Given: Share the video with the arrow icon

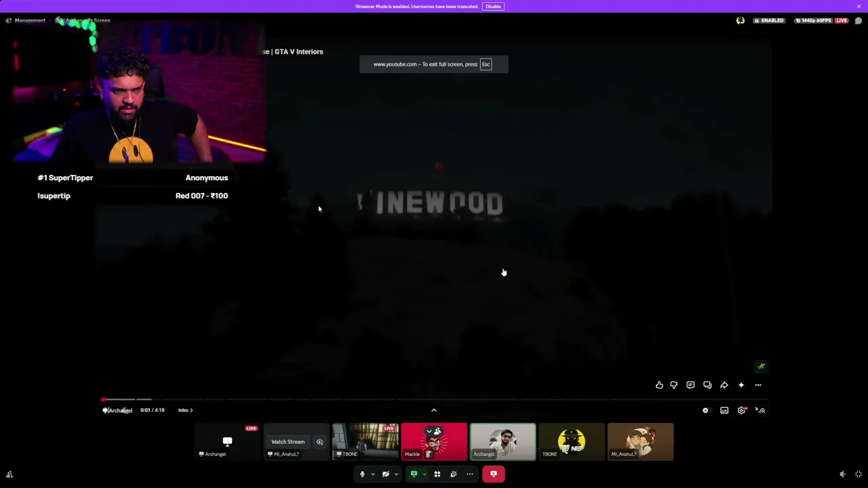Looking at the screenshot, I should coord(724,385).
